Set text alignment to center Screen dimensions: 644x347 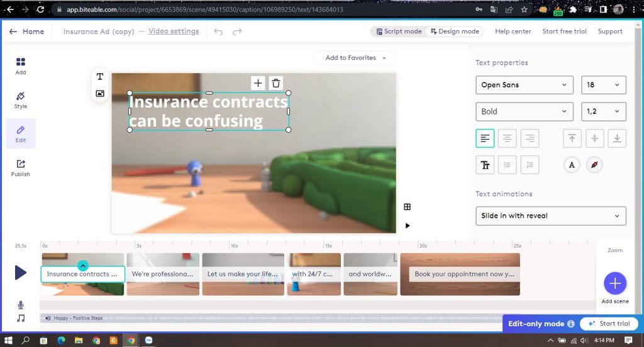coord(507,139)
